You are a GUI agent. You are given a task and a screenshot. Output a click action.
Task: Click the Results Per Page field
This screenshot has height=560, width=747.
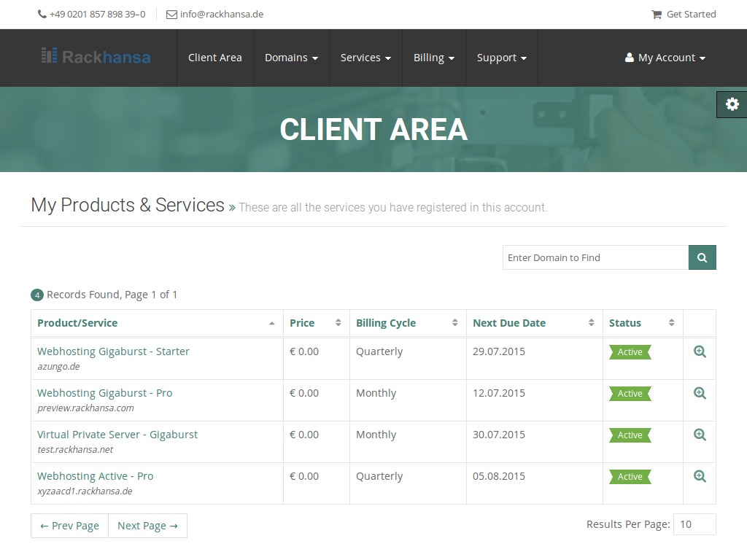(694, 524)
